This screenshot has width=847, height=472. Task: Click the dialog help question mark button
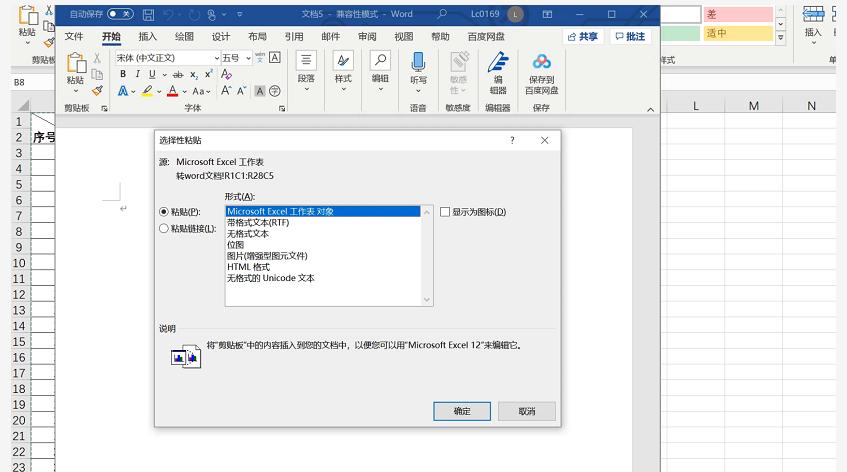[512, 140]
